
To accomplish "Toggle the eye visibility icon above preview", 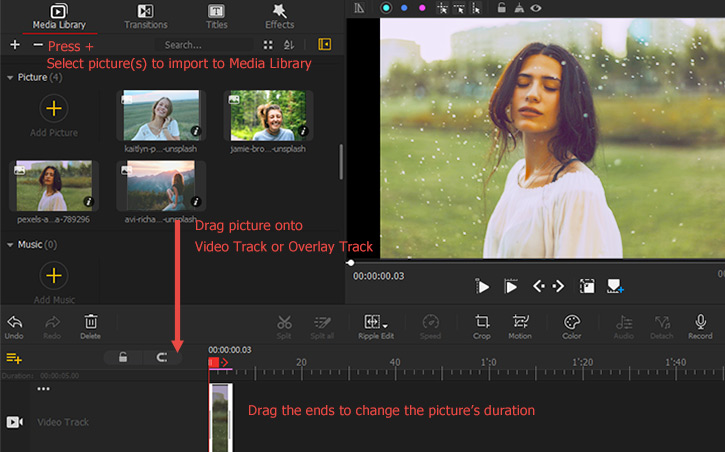I will pos(536,8).
